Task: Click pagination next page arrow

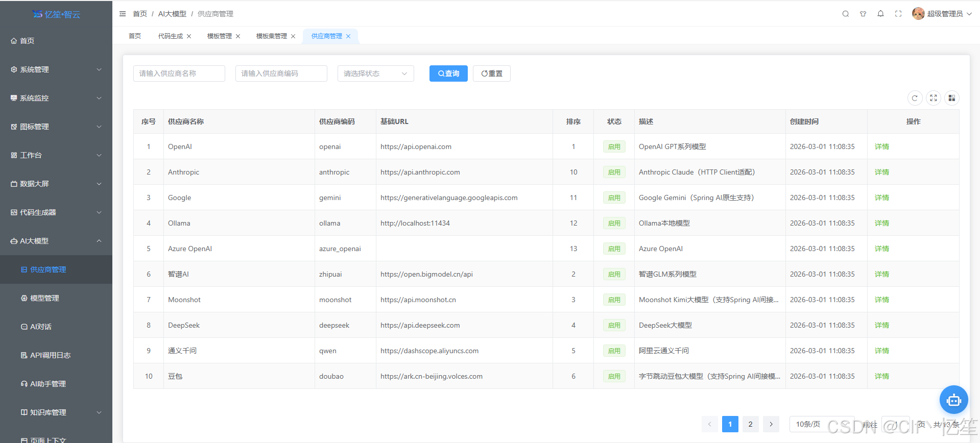Action: pos(771,424)
